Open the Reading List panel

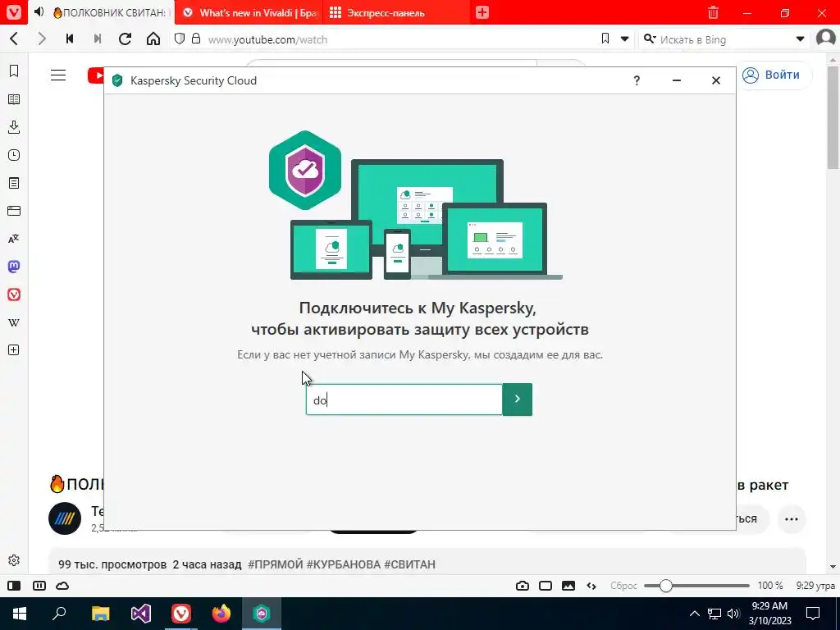click(14, 99)
